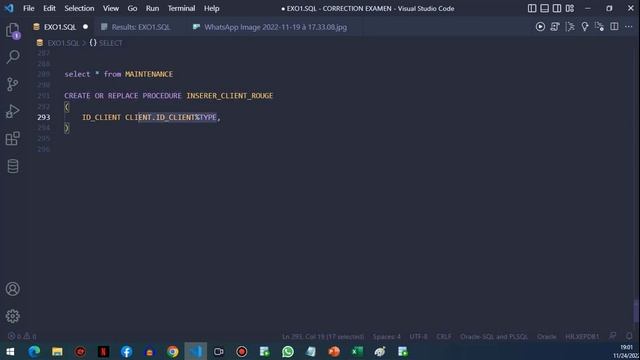Viewport: 640px width, 360px height.
Task: Open the File menu
Action: tap(29, 8)
